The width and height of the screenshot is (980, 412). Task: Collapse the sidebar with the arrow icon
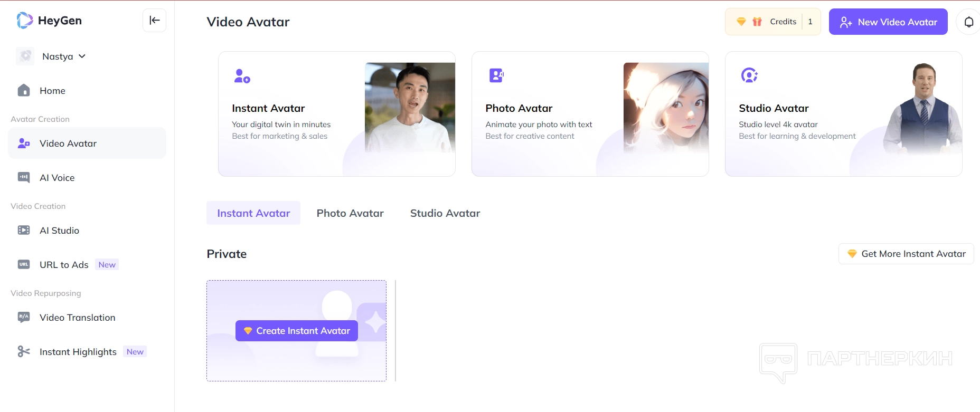click(155, 21)
